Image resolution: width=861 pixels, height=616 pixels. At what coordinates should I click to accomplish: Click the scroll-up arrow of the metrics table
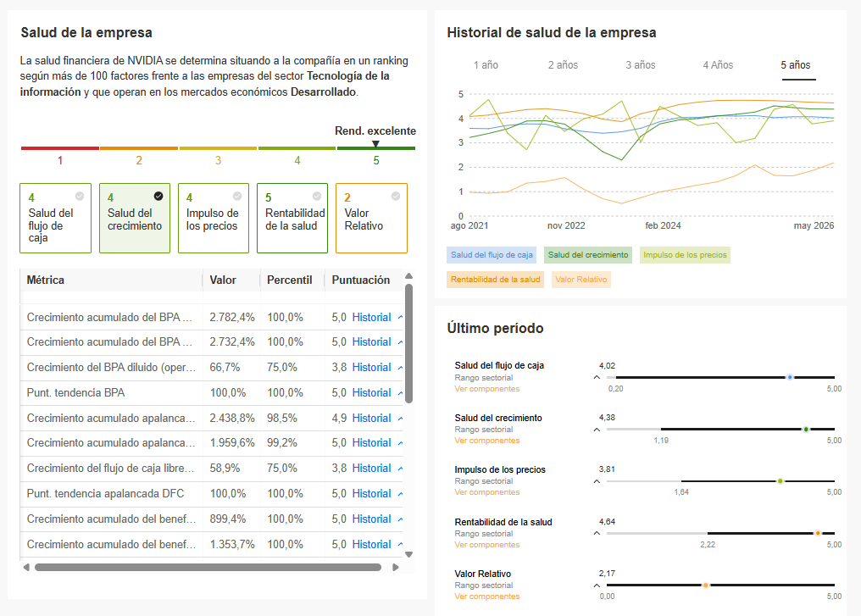[x=408, y=276]
